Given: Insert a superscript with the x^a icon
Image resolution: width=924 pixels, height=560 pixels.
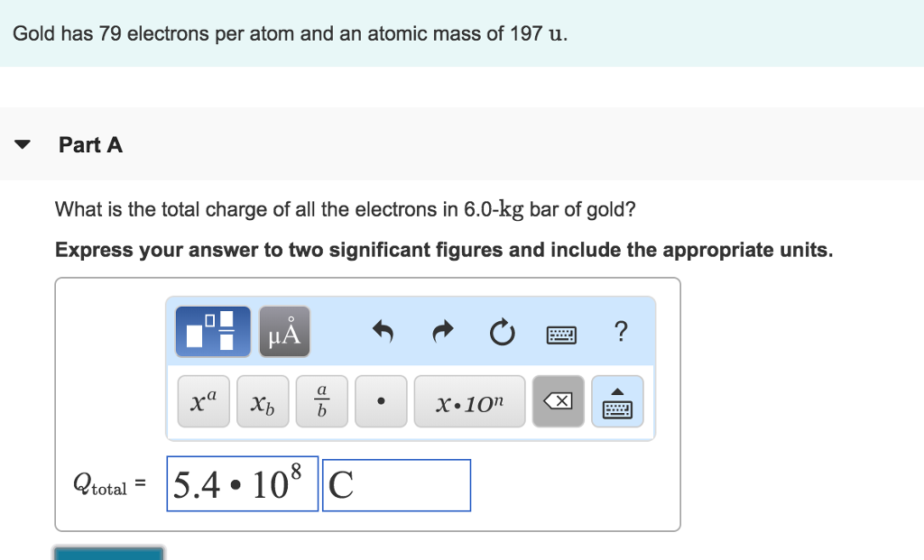Looking at the screenshot, I should (x=202, y=400).
